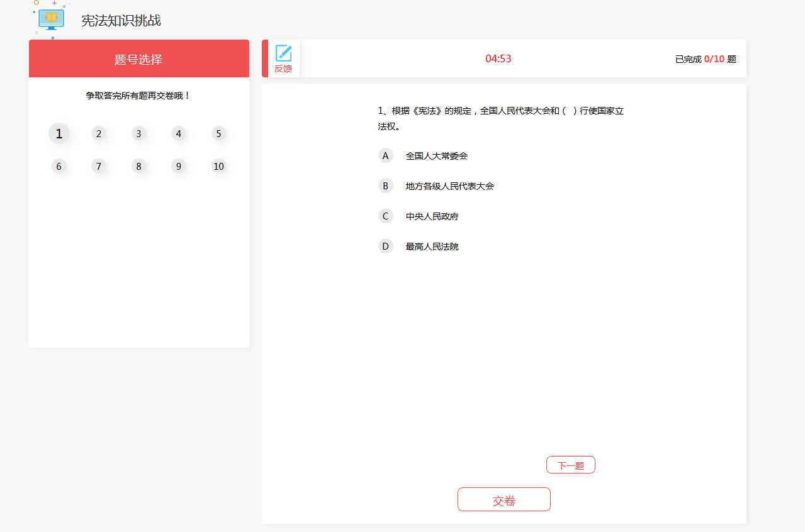Click the 宪法知识挑战 site logo
Viewport: 805px width, 532px height.
(50, 20)
